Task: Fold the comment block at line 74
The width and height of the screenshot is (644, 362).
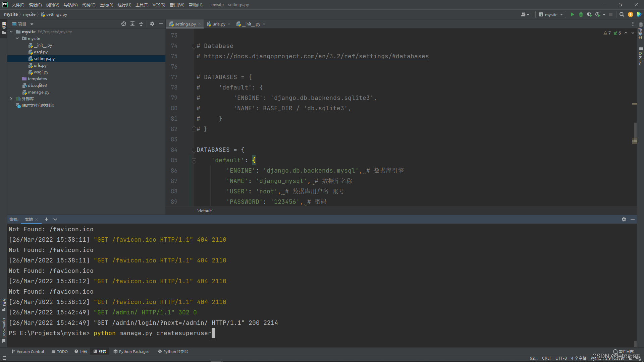Action: tap(194, 46)
